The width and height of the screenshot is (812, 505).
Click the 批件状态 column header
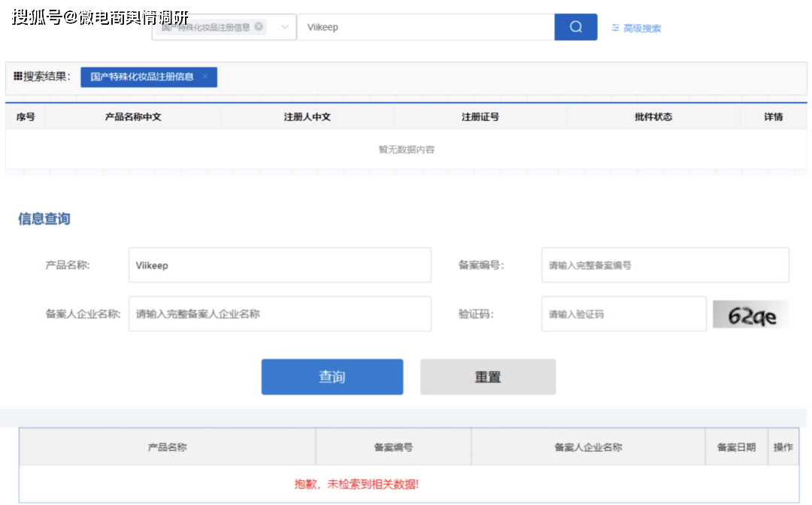click(653, 117)
